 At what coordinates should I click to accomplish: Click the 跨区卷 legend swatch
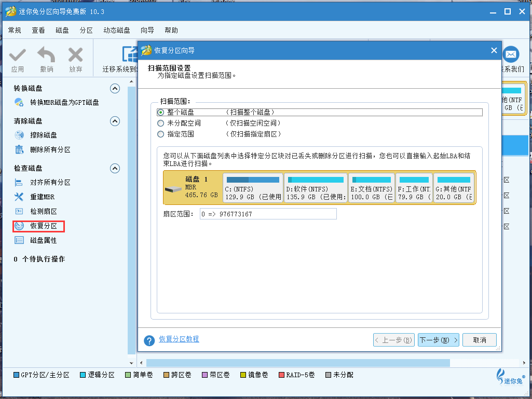coord(166,375)
